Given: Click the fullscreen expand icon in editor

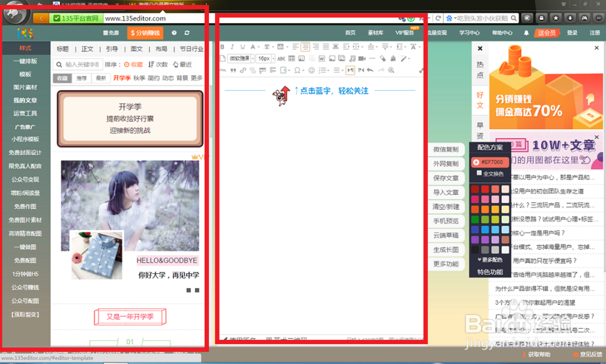Looking at the screenshot, I should point(422,70).
